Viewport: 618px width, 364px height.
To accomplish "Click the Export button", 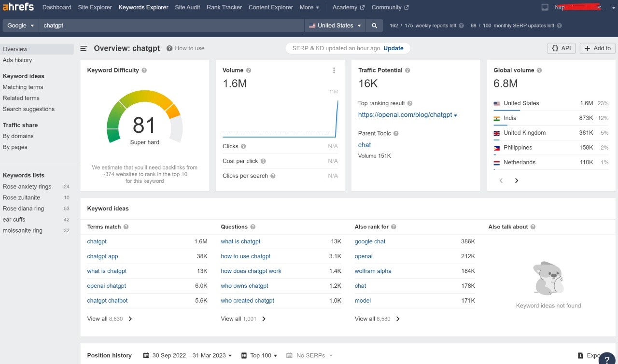I will click(x=590, y=356).
